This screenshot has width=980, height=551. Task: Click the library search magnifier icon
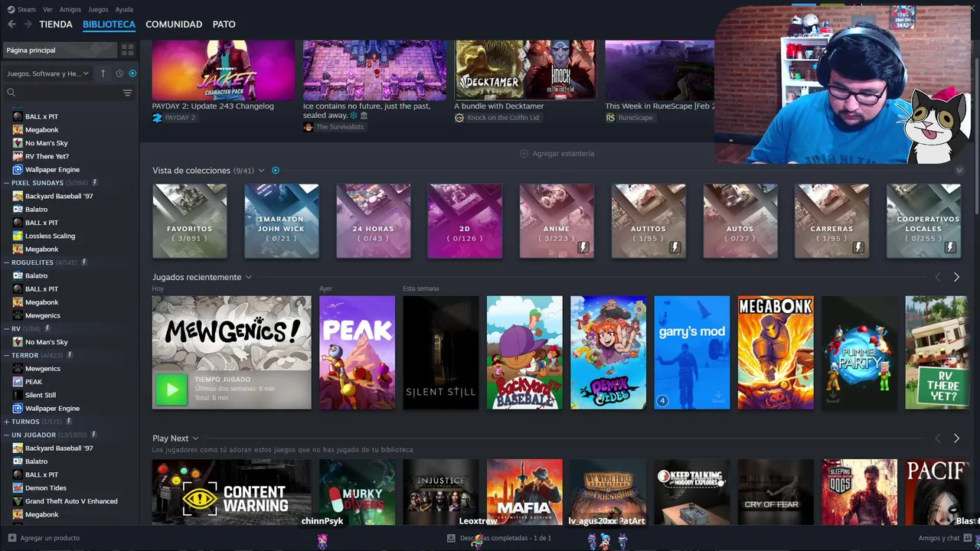(11, 93)
